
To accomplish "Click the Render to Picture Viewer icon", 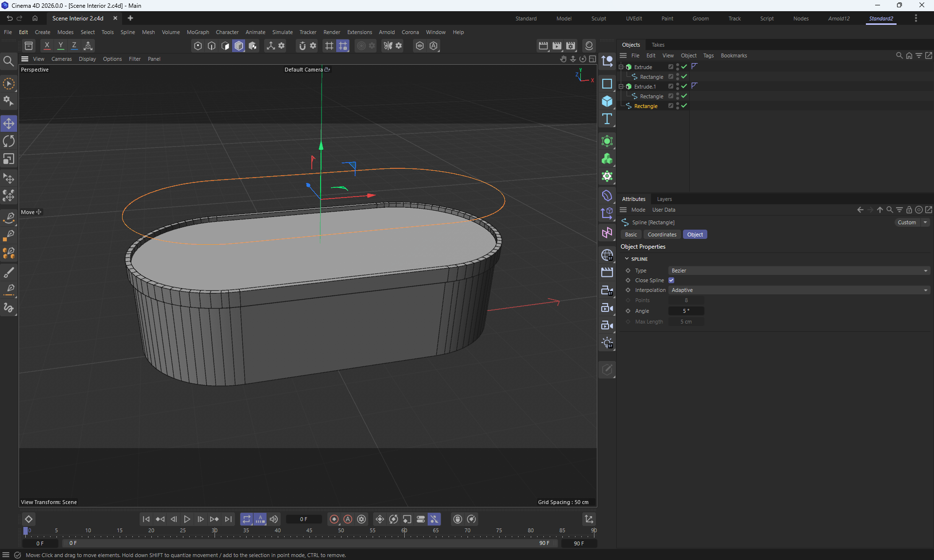I will pos(557,46).
